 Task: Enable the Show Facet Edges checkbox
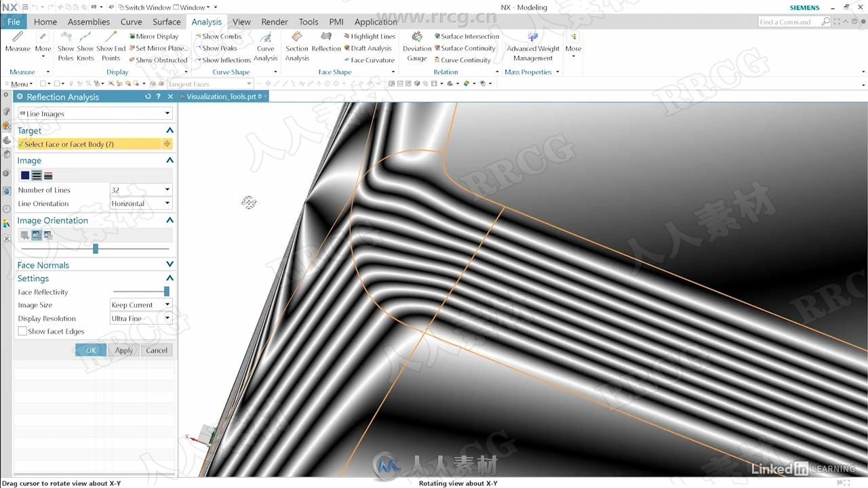(22, 331)
